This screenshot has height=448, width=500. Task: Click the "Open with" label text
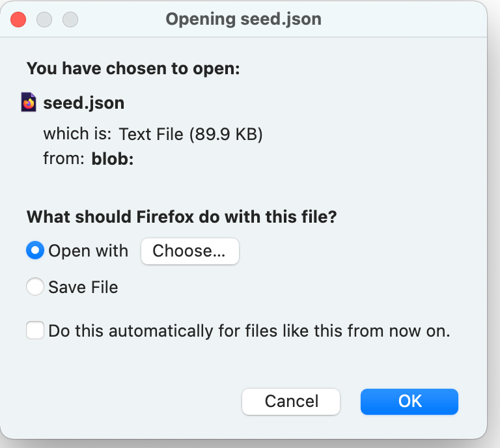click(x=88, y=251)
